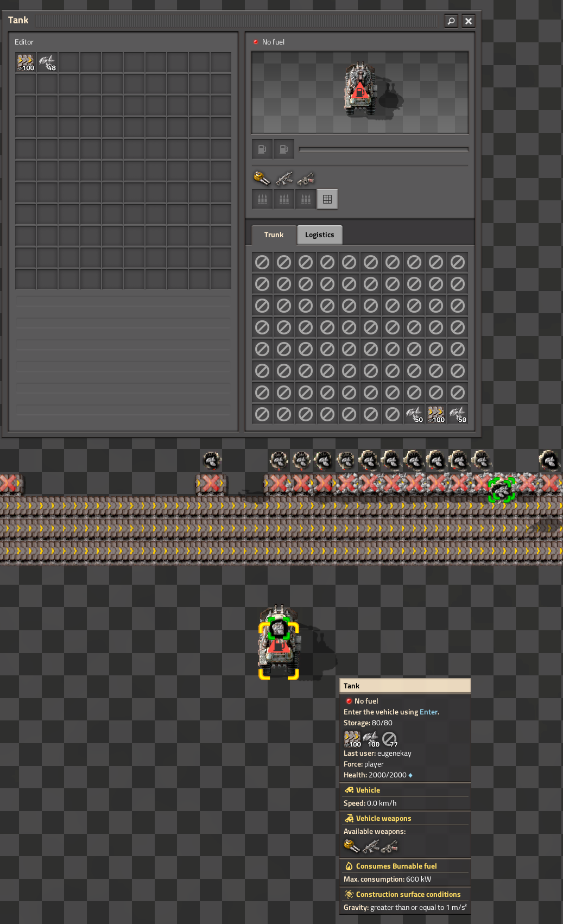Click the tank preview image
Screen dimensions: 563x924
[x=359, y=92]
